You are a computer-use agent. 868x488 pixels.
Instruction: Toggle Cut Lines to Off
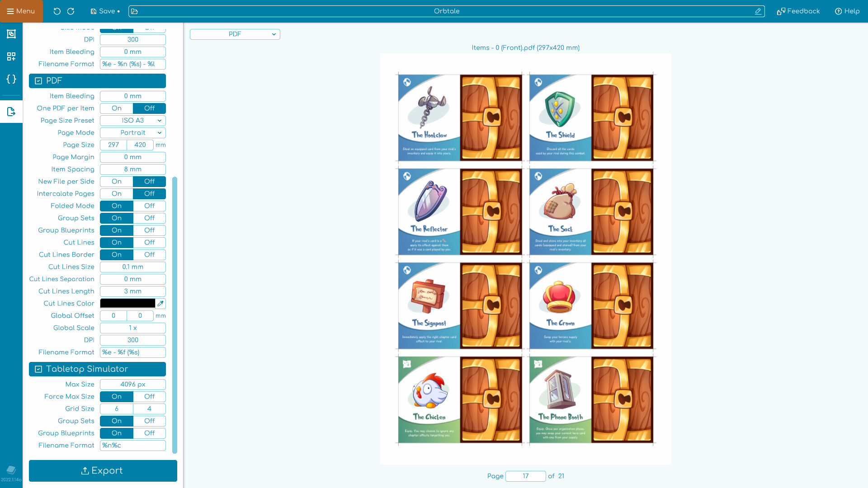pyautogui.click(x=150, y=243)
